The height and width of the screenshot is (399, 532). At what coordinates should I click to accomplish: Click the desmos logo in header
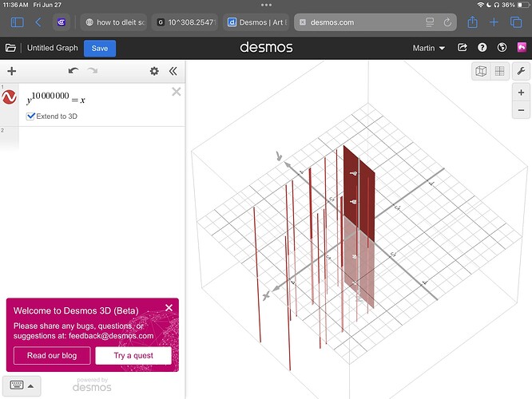coord(266,47)
